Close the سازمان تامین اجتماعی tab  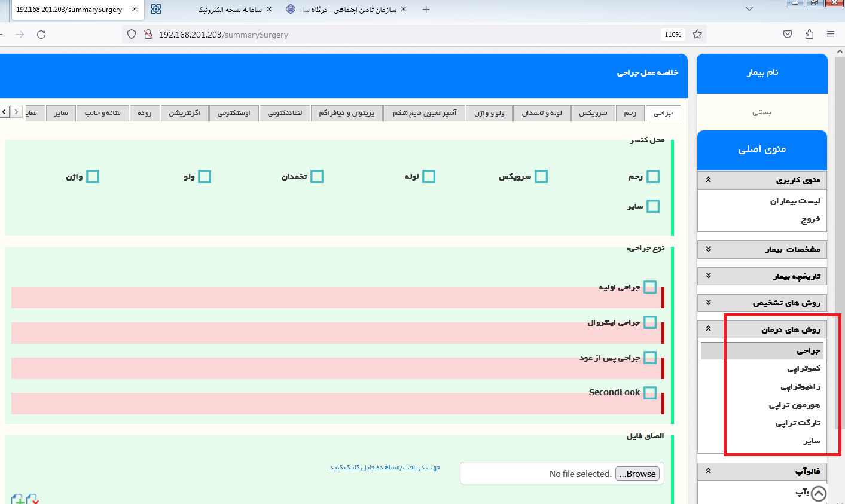click(404, 10)
